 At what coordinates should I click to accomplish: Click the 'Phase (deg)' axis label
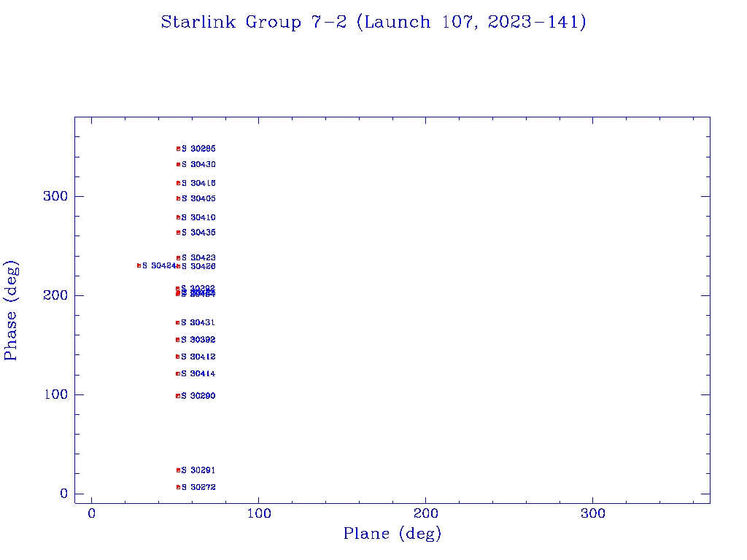click(x=10, y=311)
